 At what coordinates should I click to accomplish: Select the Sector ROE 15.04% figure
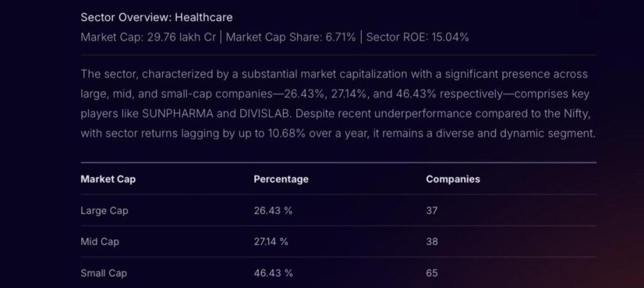click(417, 37)
